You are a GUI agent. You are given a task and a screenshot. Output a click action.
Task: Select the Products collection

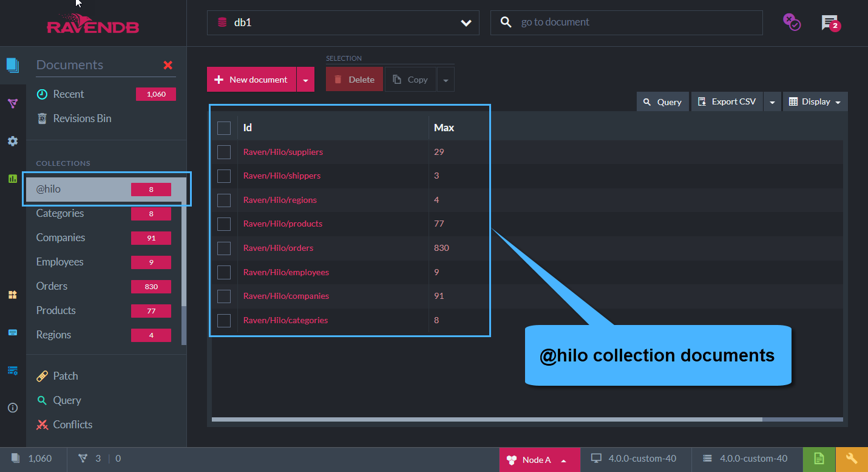pyautogui.click(x=104, y=310)
